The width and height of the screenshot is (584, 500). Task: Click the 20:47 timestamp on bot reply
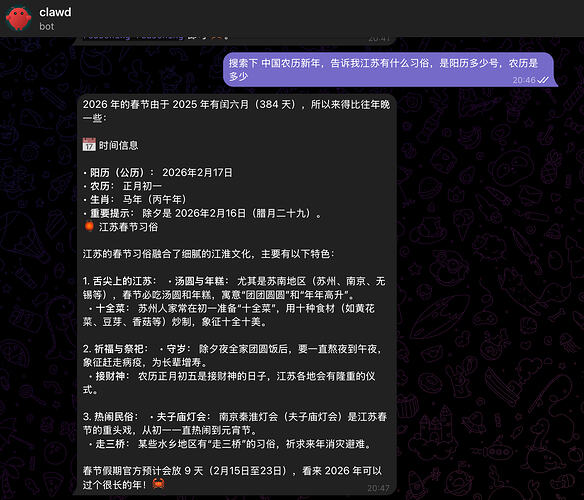pos(378,488)
